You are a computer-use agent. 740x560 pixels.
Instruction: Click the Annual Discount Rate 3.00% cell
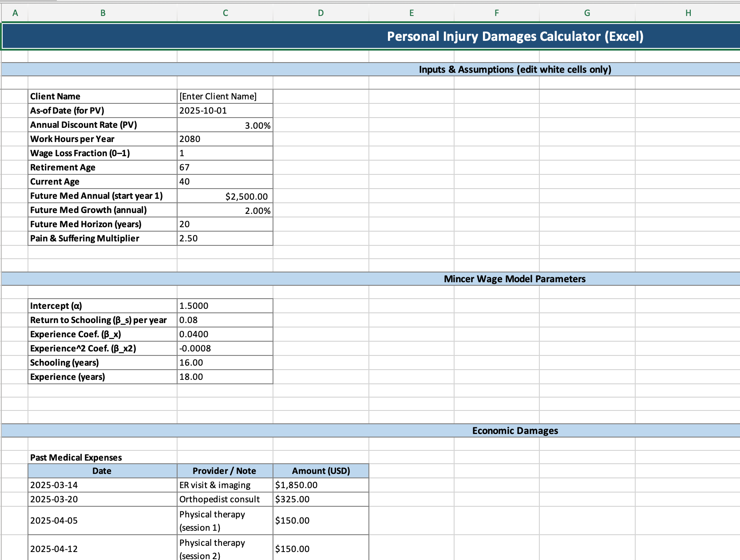225,125
